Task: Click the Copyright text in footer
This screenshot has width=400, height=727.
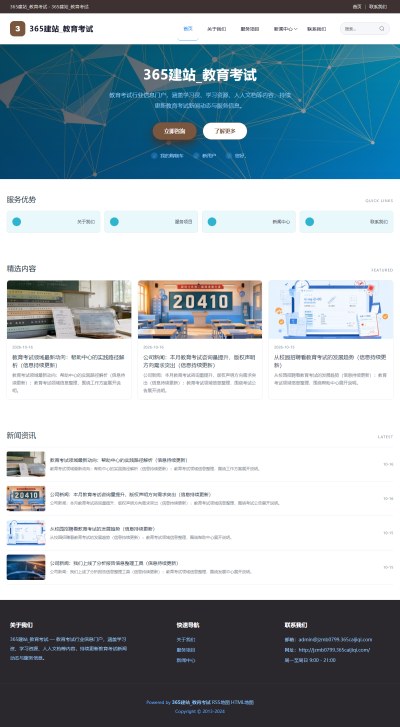Action: pyautogui.click(x=200, y=711)
